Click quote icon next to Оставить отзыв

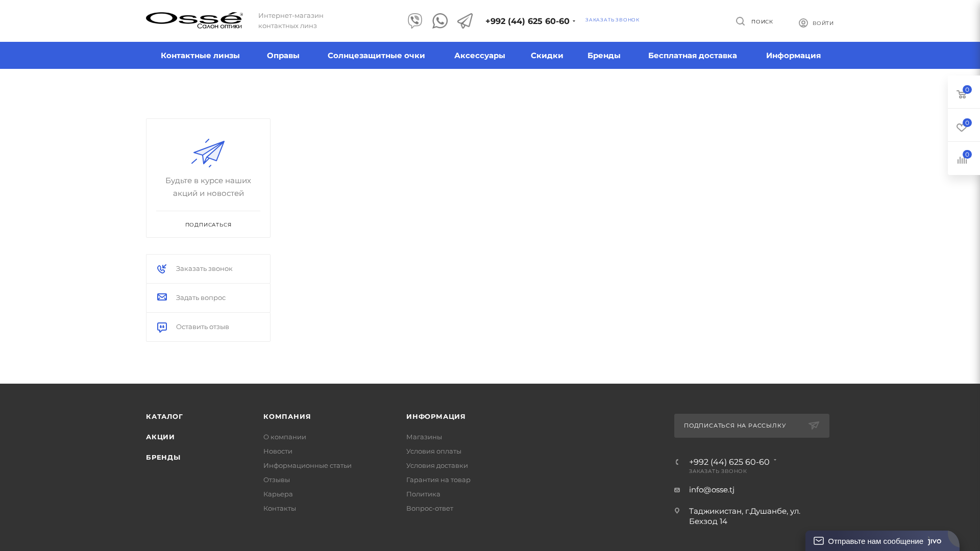162,327
